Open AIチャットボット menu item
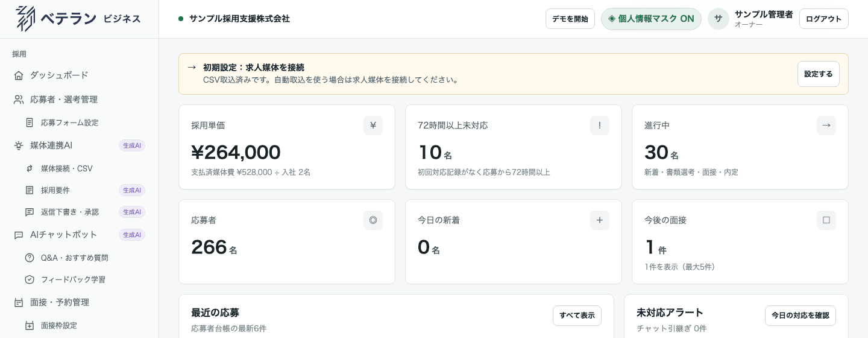This screenshot has width=868, height=338. [80, 235]
